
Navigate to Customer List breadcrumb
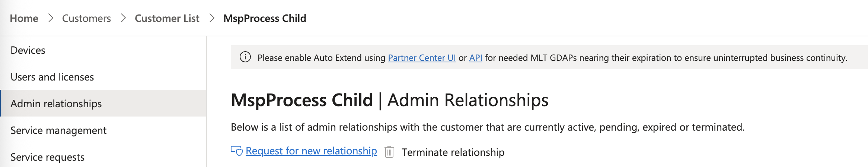167,18
